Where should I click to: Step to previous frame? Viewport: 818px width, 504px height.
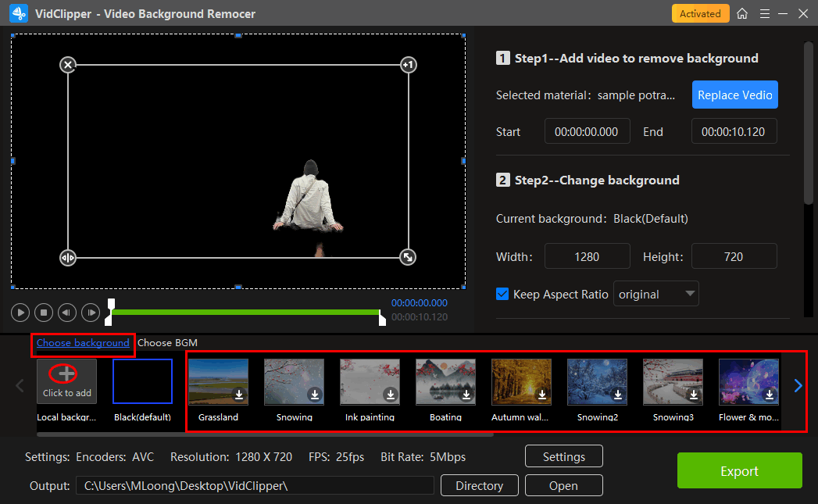coord(67,313)
